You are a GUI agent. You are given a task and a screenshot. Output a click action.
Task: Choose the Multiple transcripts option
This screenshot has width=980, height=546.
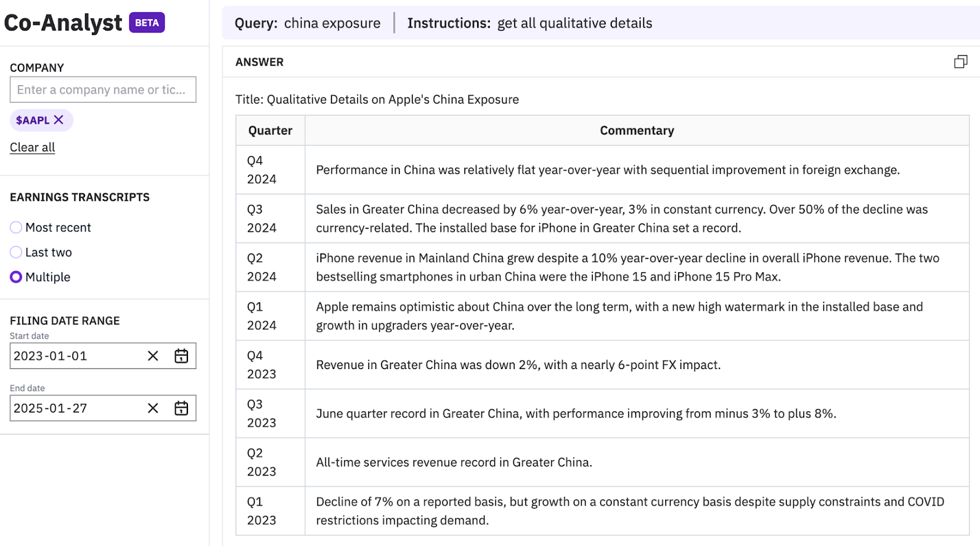(x=16, y=277)
